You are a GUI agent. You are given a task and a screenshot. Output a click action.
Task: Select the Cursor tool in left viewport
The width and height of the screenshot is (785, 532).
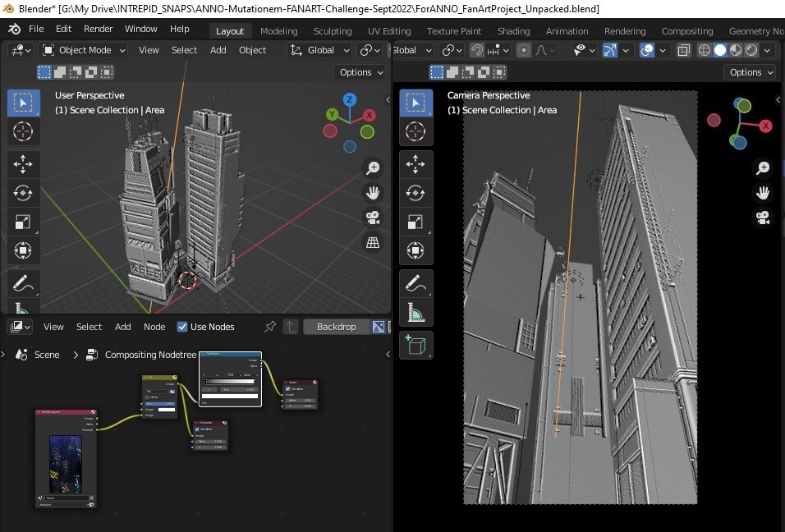(x=23, y=131)
